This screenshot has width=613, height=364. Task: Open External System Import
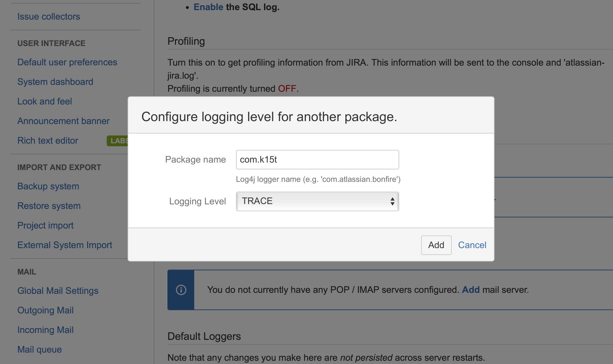(65, 245)
